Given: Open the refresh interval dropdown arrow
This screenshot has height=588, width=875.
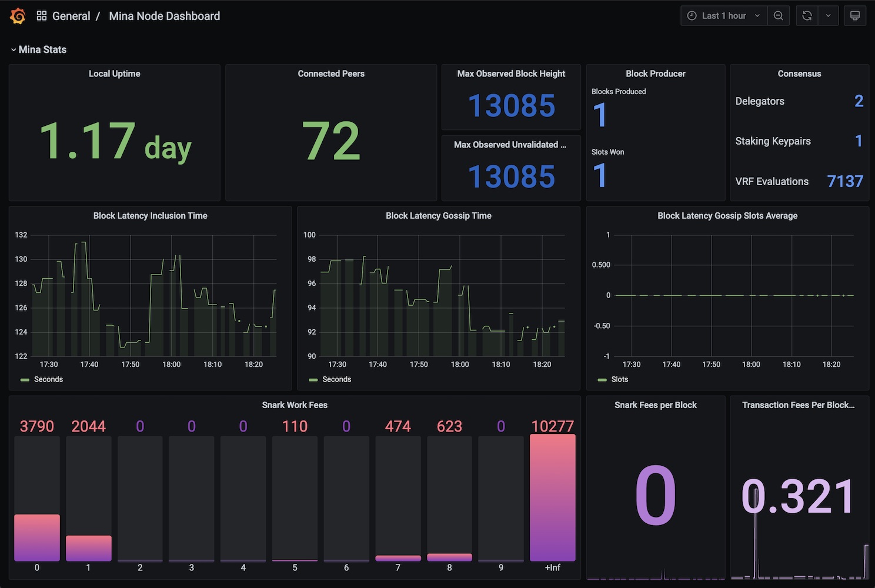Looking at the screenshot, I should coord(828,16).
